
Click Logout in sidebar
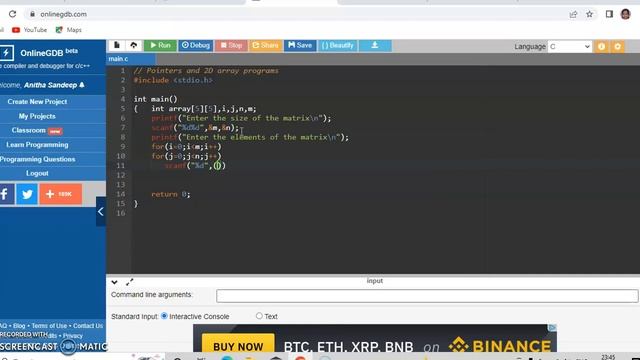click(37, 173)
